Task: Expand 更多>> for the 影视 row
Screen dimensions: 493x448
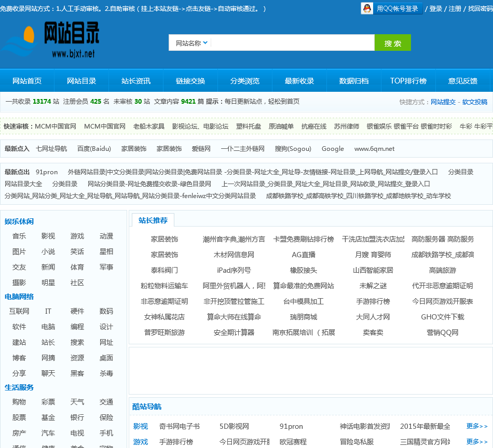Action: pos(477,426)
